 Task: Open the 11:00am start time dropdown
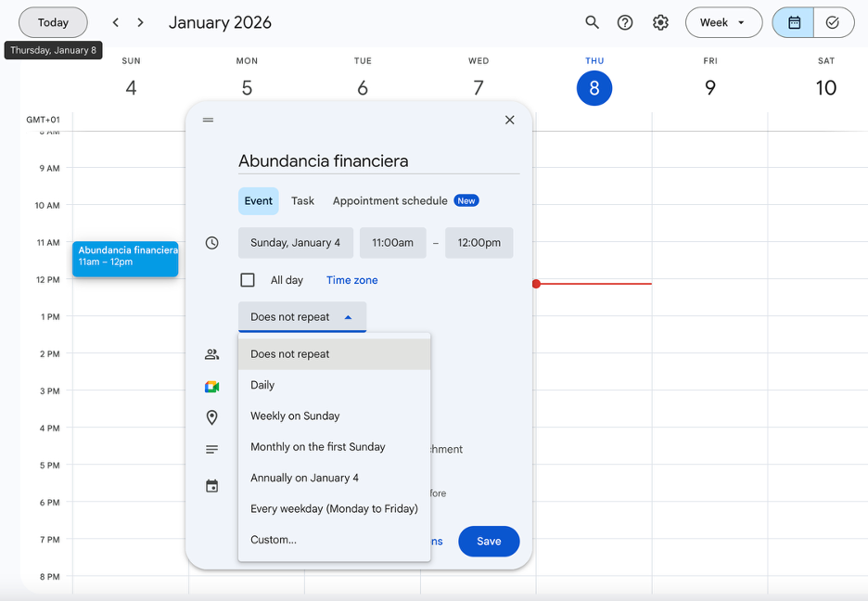[392, 243]
